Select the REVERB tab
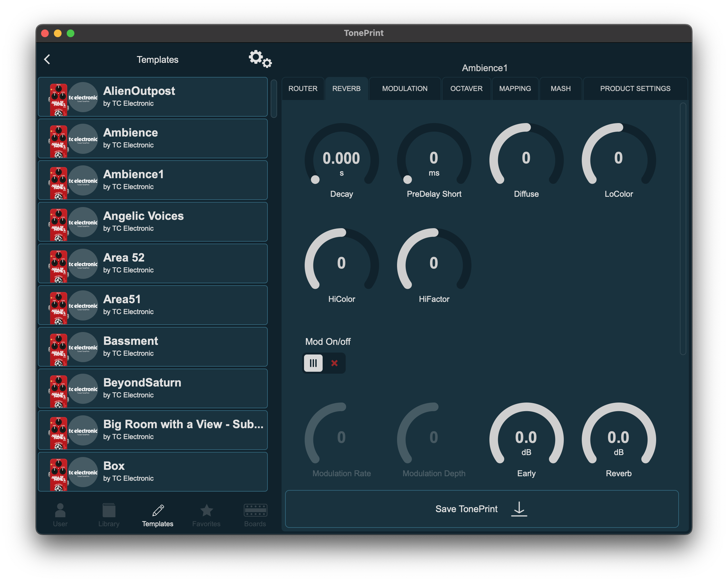 [346, 88]
